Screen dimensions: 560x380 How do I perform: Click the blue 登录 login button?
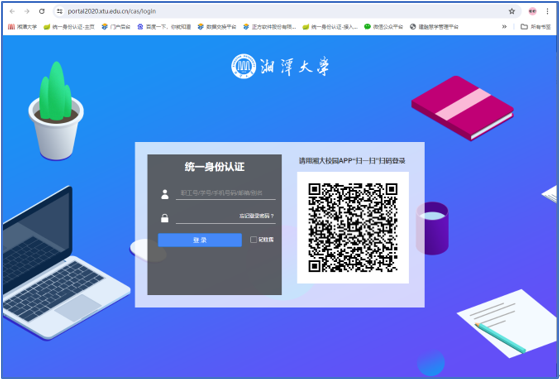[x=200, y=240]
